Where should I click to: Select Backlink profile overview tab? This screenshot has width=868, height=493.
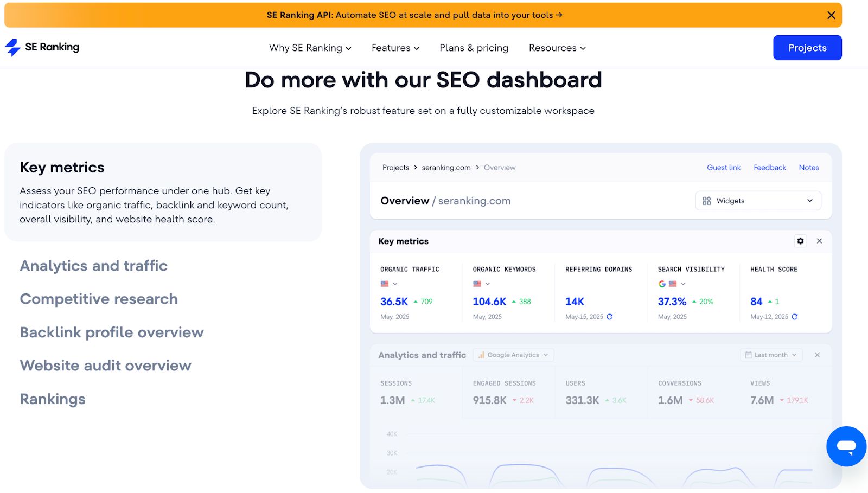[x=112, y=332]
